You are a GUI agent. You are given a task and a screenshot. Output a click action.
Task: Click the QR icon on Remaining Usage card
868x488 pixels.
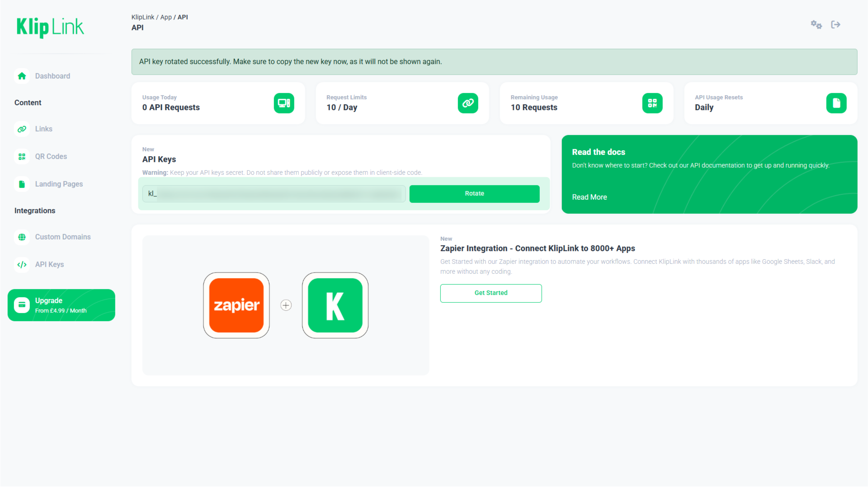click(x=652, y=103)
